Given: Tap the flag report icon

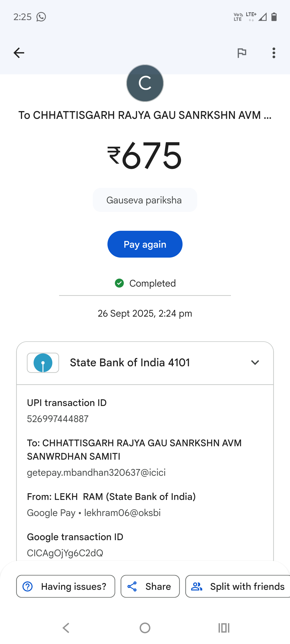Looking at the screenshot, I should 242,53.
